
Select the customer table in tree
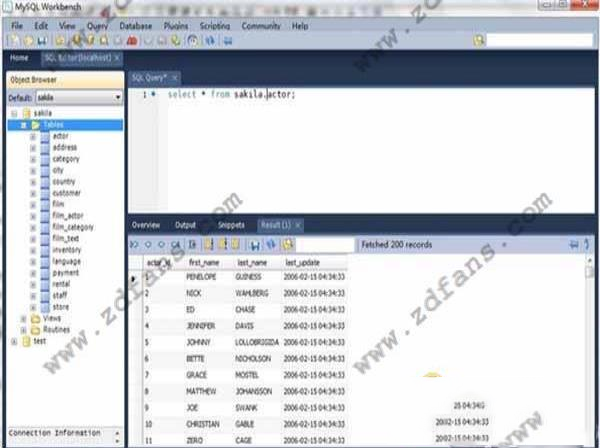tap(66, 193)
